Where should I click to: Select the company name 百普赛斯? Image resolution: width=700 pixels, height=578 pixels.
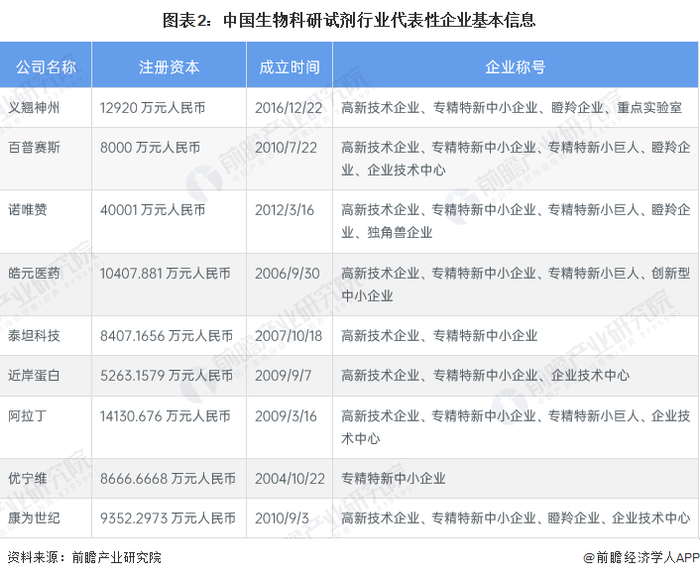click(x=34, y=147)
